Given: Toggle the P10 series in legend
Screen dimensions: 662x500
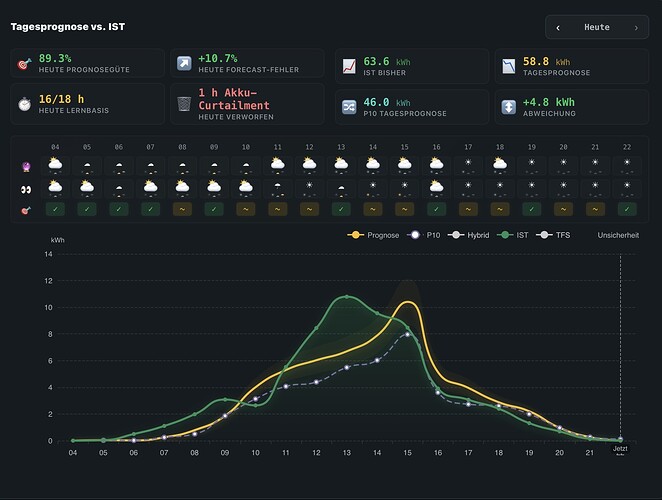Looking at the screenshot, I should [x=423, y=235].
